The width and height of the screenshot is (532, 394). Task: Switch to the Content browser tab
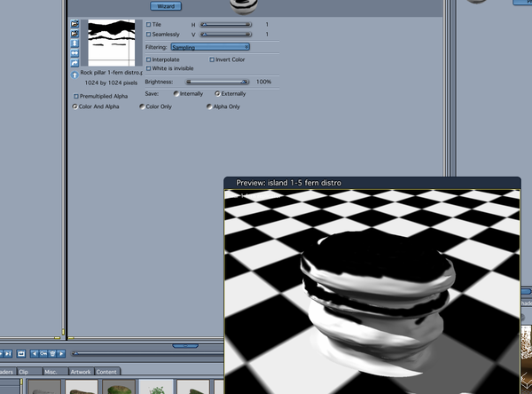coord(106,372)
